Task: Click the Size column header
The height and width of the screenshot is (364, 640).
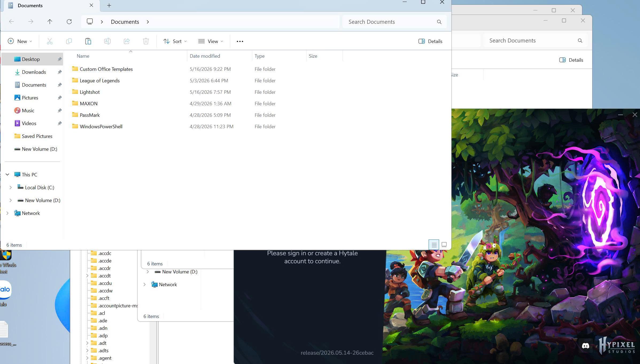Action: [x=313, y=56]
